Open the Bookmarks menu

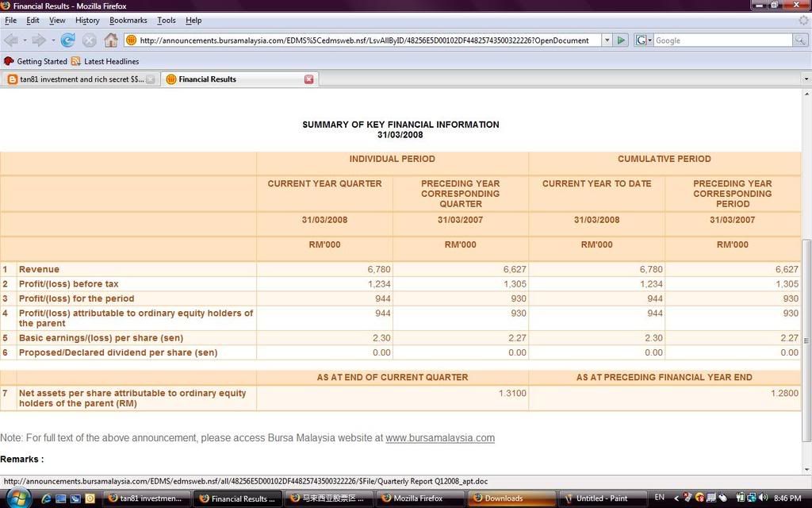(x=128, y=20)
